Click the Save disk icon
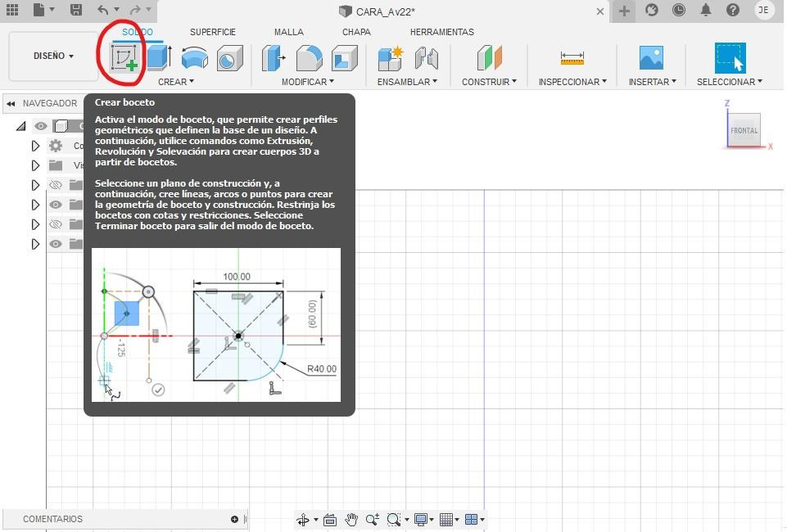Image resolution: width=787 pixels, height=532 pixels. point(76,10)
